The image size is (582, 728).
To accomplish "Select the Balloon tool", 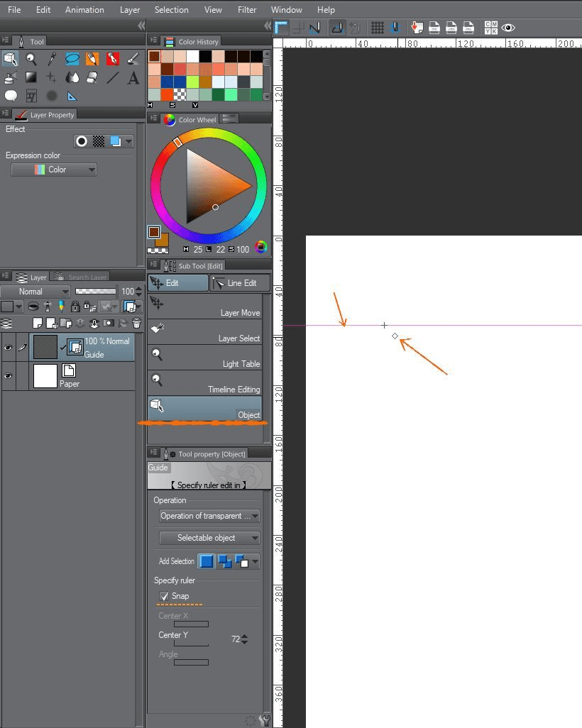I will 11,96.
